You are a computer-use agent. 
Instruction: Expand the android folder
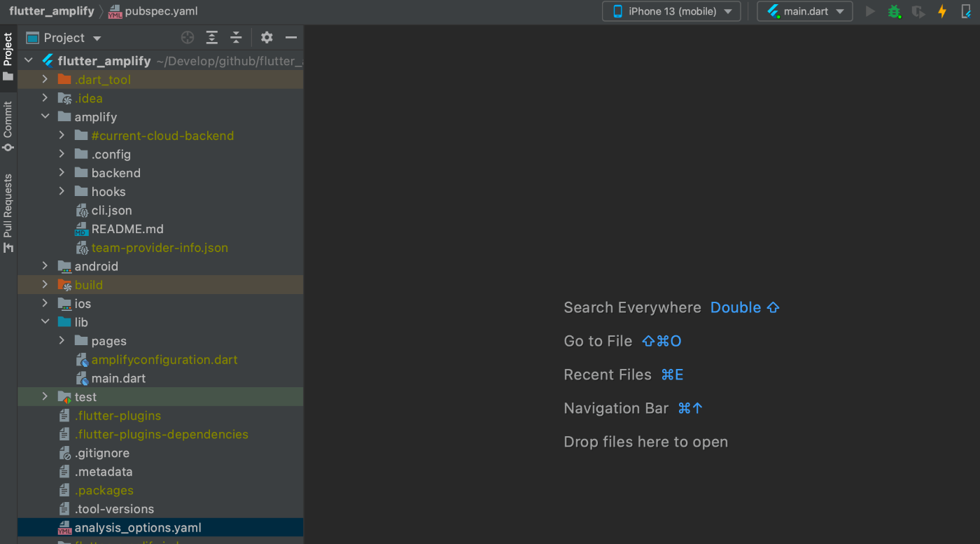(45, 266)
